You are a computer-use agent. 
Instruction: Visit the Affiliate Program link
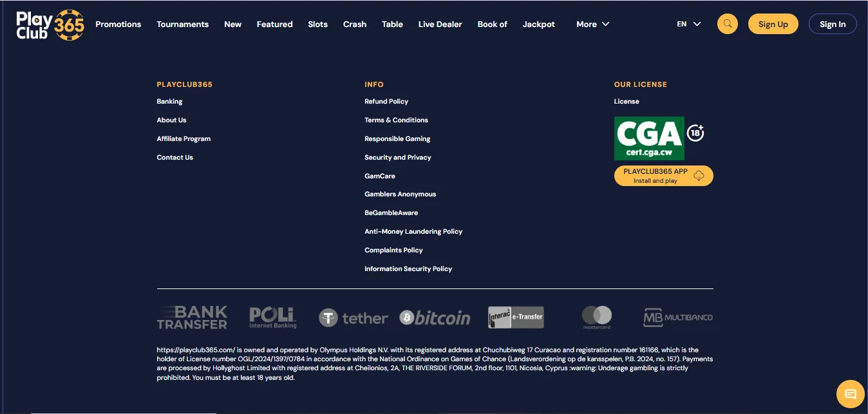[x=184, y=139]
